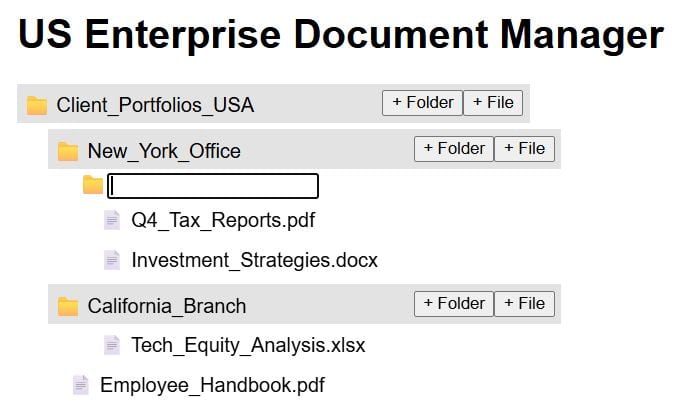Expand the California_Branch folder label
The width and height of the screenshot is (676, 417).
pos(166,306)
